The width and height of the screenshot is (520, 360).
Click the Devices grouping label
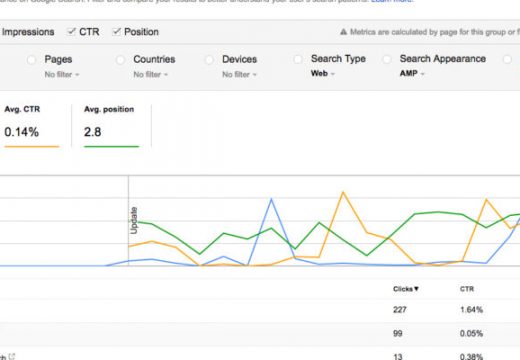240,59
